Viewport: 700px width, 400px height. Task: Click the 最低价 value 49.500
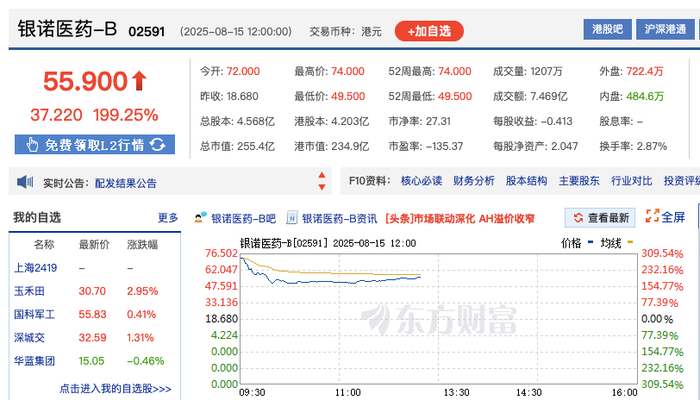click(x=348, y=96)
